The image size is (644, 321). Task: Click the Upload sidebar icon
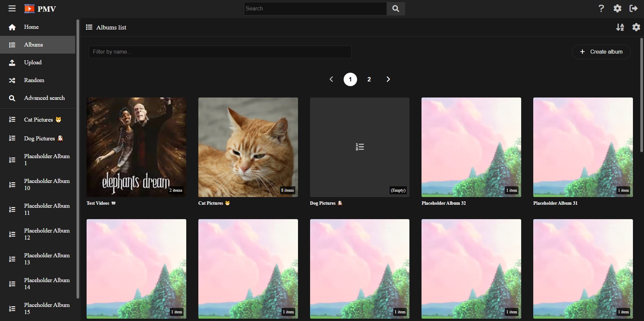12,63
